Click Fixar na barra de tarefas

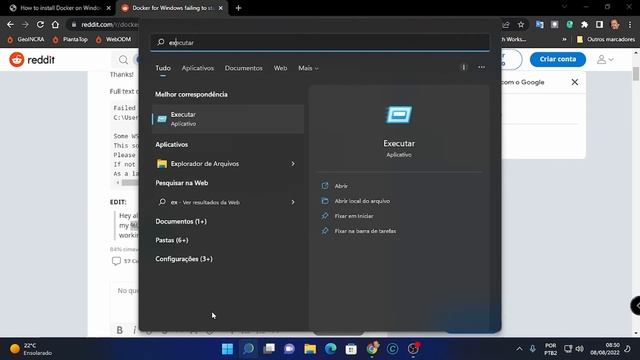[365, 231]
